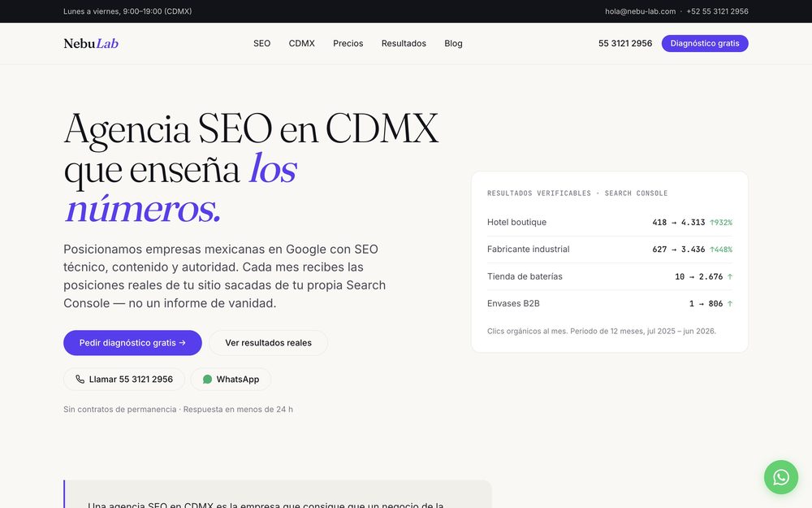Click the 418 → 4.313 value
This screenshot has width=812, height=508.
click(x=678, y=223)
